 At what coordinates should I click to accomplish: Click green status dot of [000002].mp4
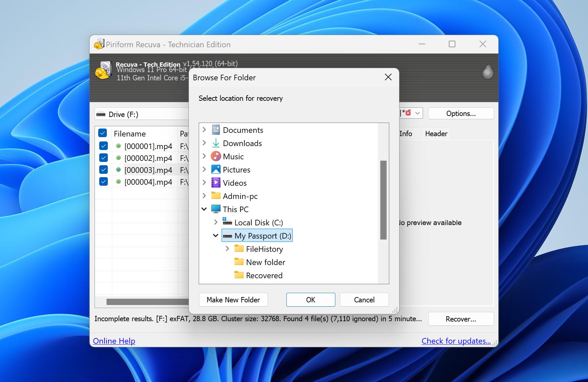tap(118, 158)
